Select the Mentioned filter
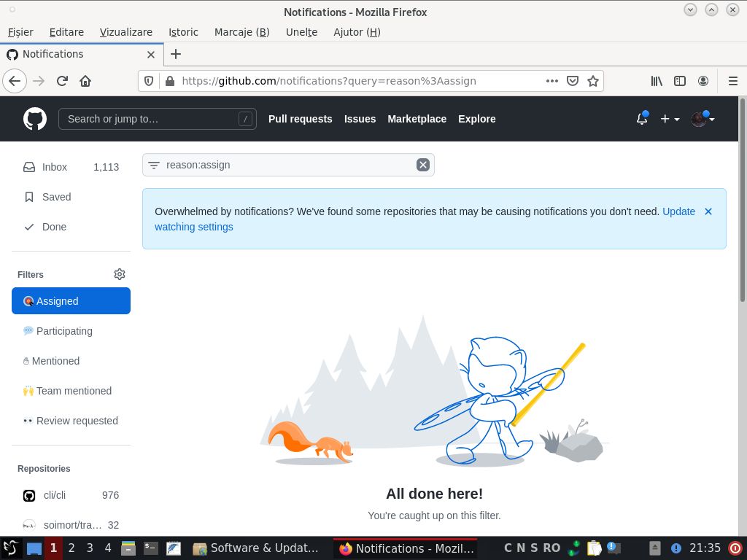747x560 pixels. coord(71,361)
